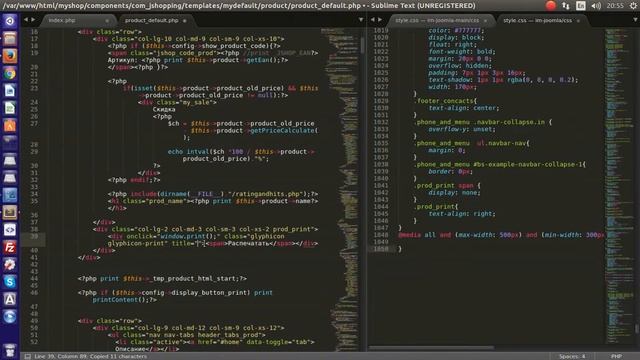
Task: Click '.prod_print span {' selector line
Action: (447, 185)
